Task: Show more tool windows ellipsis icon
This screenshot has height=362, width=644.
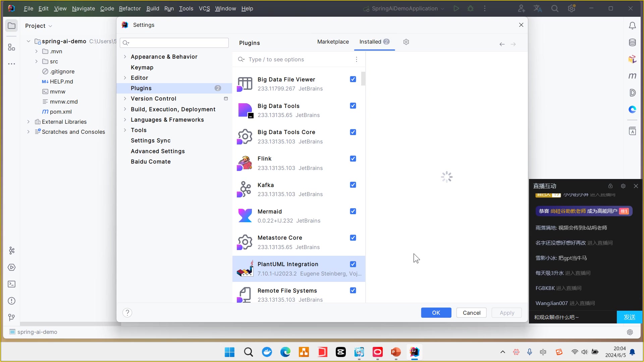Action: click(11, 64)
